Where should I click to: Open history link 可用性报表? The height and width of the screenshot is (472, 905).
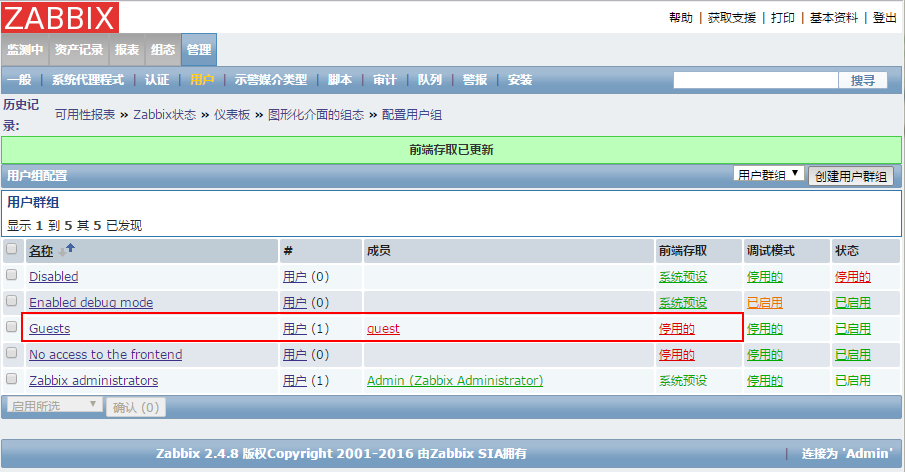pyautogui.click(x=85, y=115)
